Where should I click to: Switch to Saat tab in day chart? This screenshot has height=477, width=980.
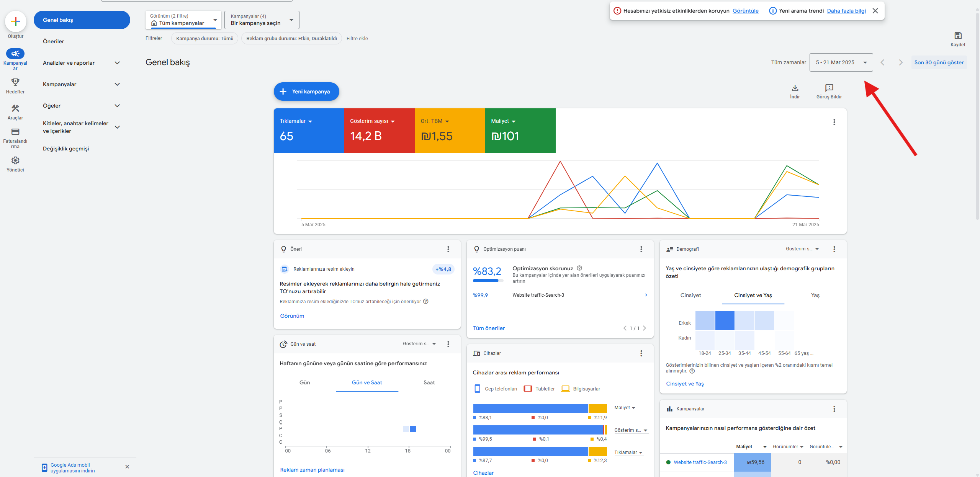pyautogui.click(x=429, y=382)
